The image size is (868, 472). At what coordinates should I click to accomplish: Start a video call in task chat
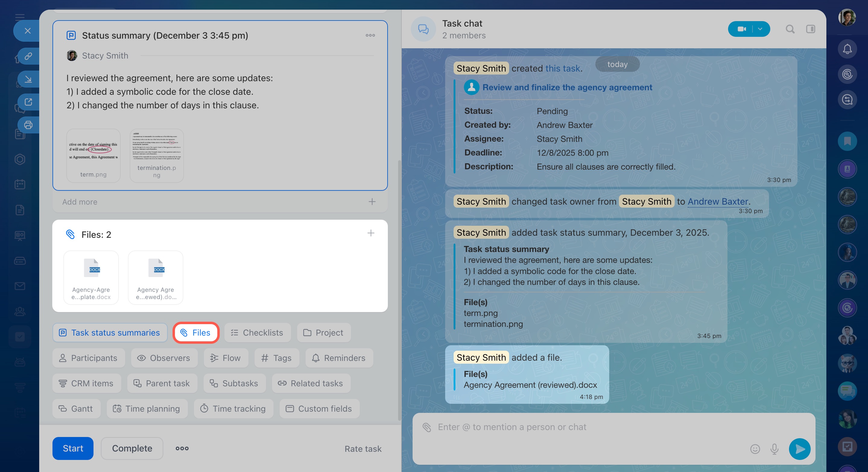(741, 29)
